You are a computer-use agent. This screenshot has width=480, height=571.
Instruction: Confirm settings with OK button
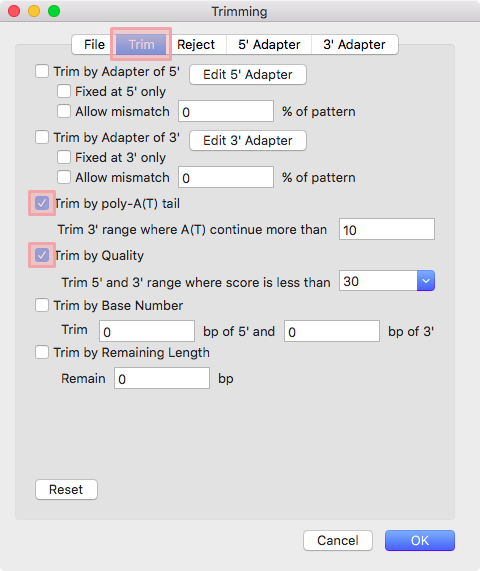coord(420,540)
